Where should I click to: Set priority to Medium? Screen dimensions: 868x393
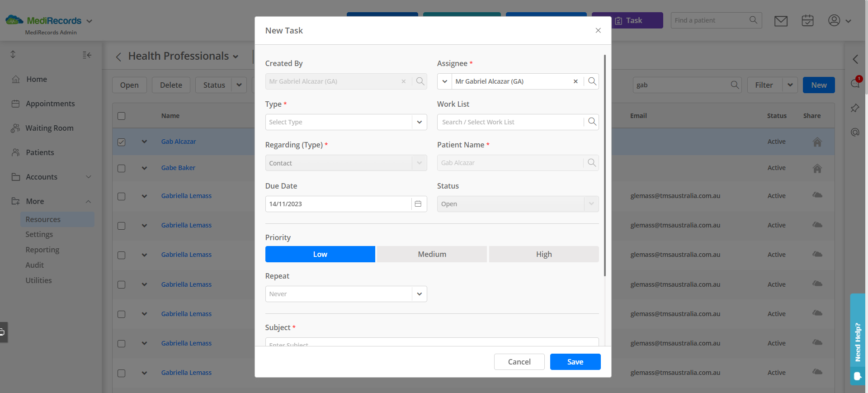(x=432, y=254)
